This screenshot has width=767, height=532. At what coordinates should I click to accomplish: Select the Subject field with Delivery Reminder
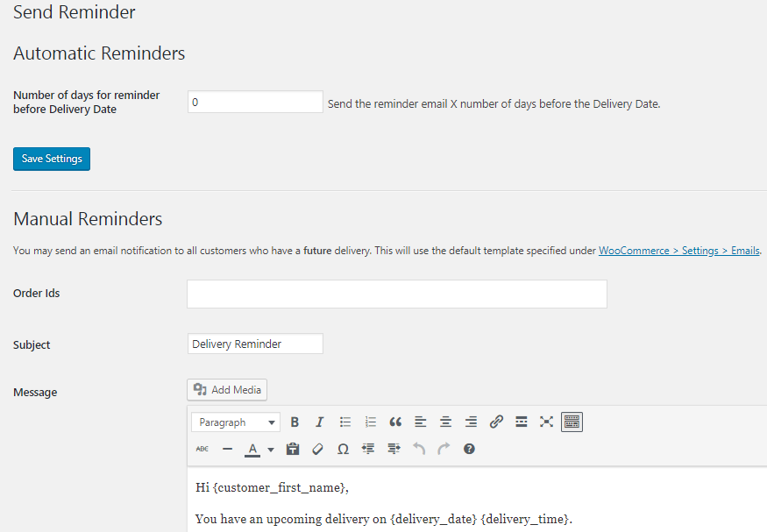coord(255,344)
